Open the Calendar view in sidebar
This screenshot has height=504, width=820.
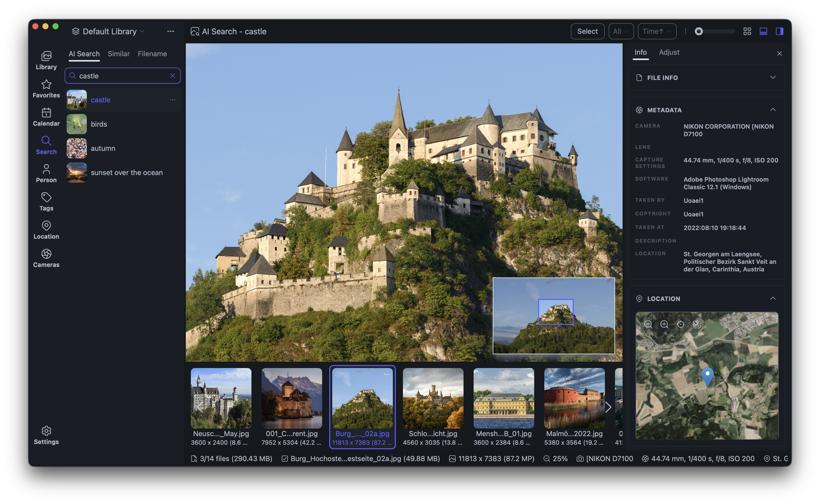[46, 117]
